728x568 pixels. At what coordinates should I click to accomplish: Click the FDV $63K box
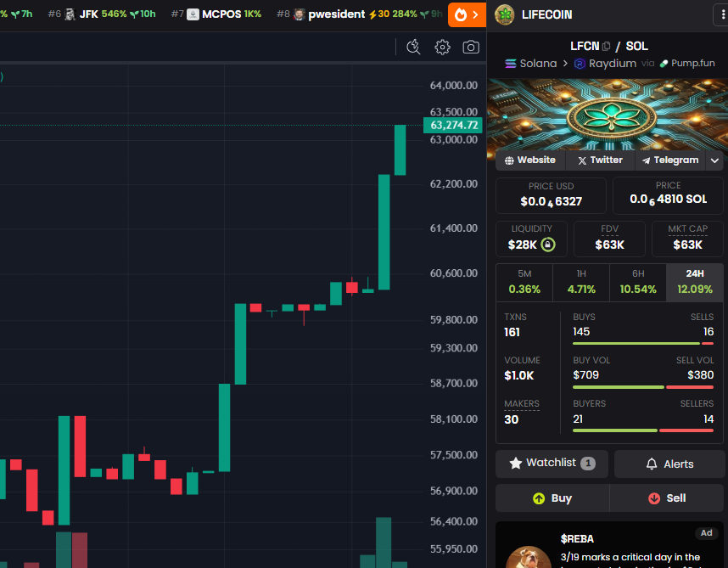pos(609,239)
